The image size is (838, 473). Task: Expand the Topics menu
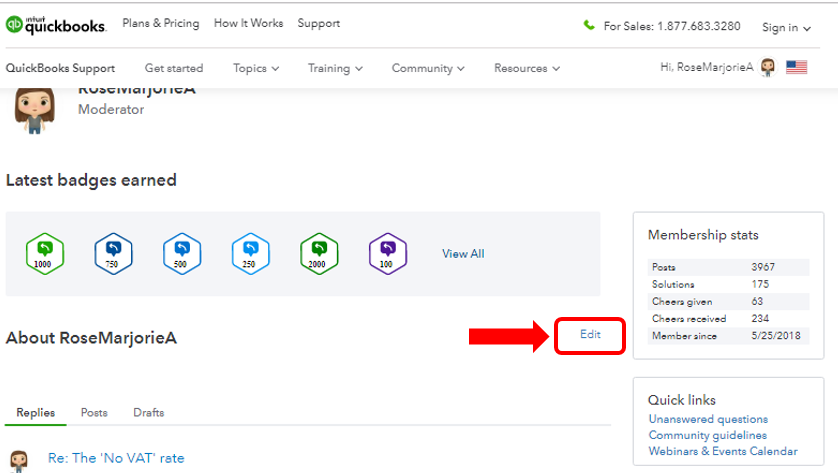256,68
